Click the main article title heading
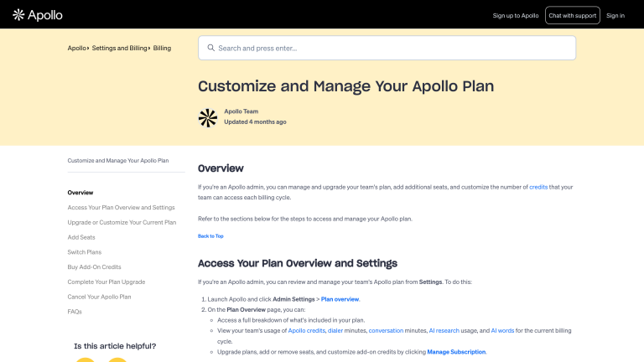 tap(345, 86)
